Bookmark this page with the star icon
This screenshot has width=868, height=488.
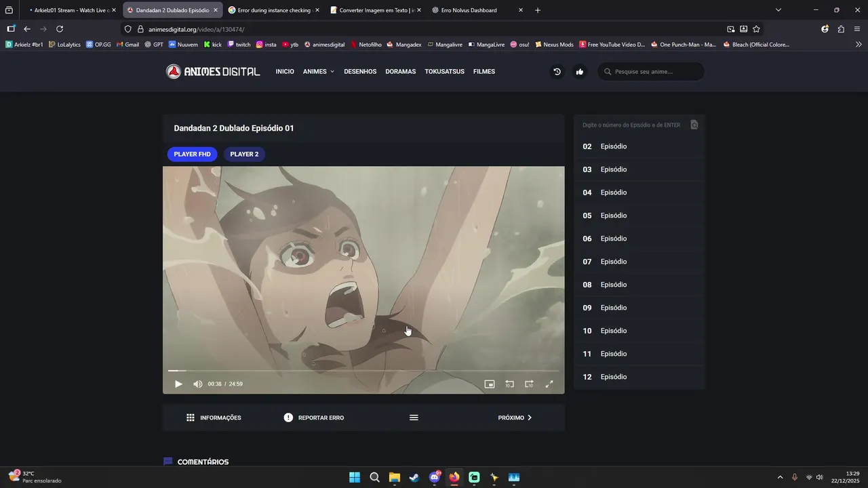point(756,29)
